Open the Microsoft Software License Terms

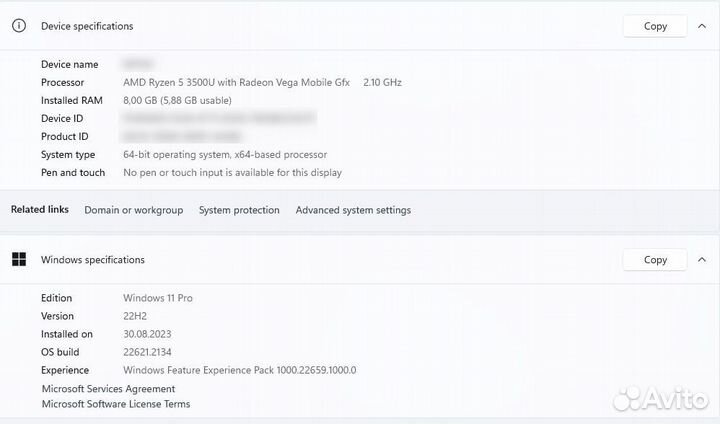115,404
